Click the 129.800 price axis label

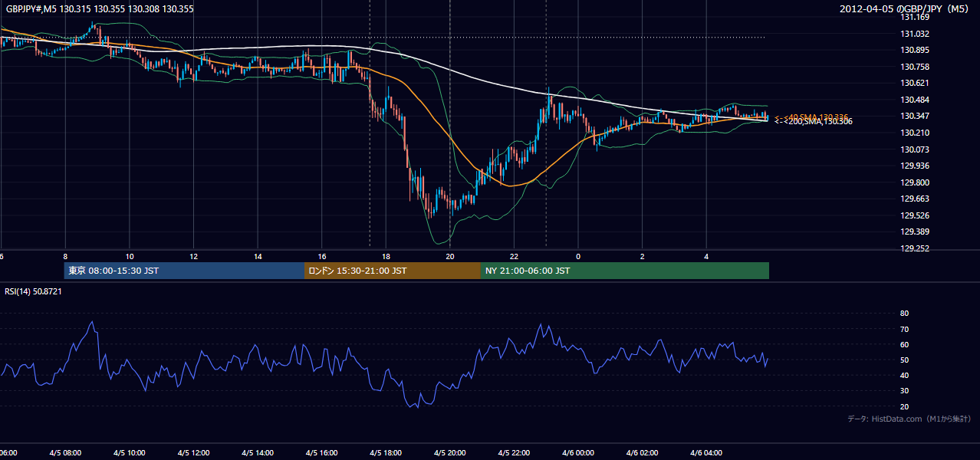916,182
